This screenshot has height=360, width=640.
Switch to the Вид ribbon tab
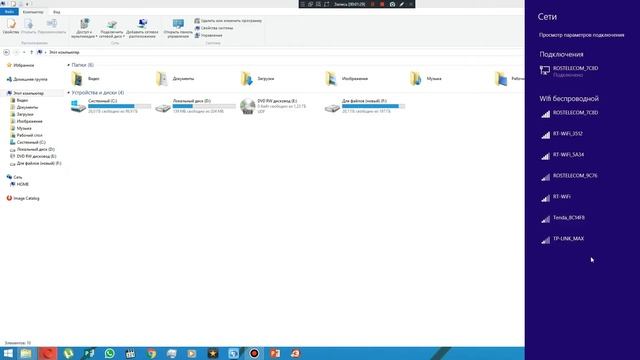pyautogui.click(x=56, y=12)
